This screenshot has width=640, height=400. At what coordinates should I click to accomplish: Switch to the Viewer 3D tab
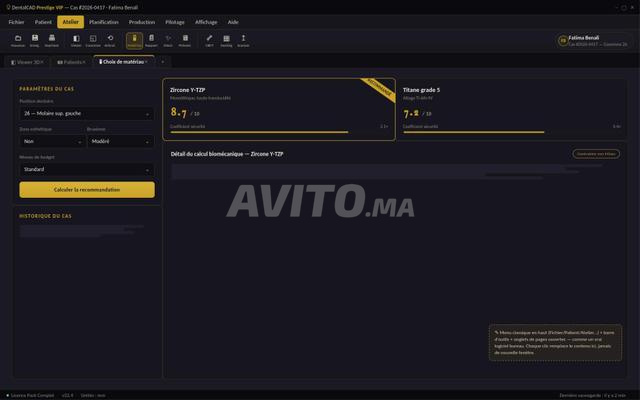click(25, 62)
